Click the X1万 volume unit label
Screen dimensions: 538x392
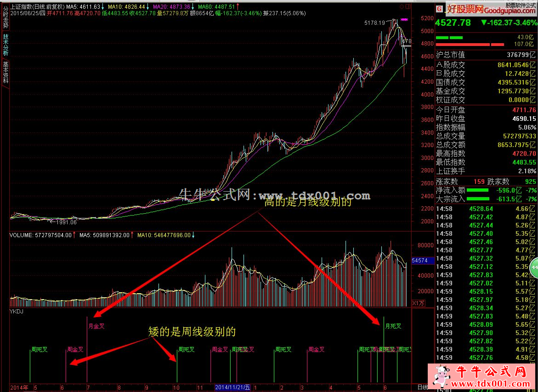418,303
